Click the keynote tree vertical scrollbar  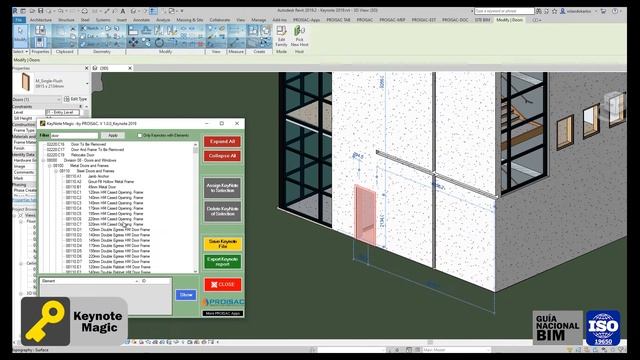click(196, 207)
